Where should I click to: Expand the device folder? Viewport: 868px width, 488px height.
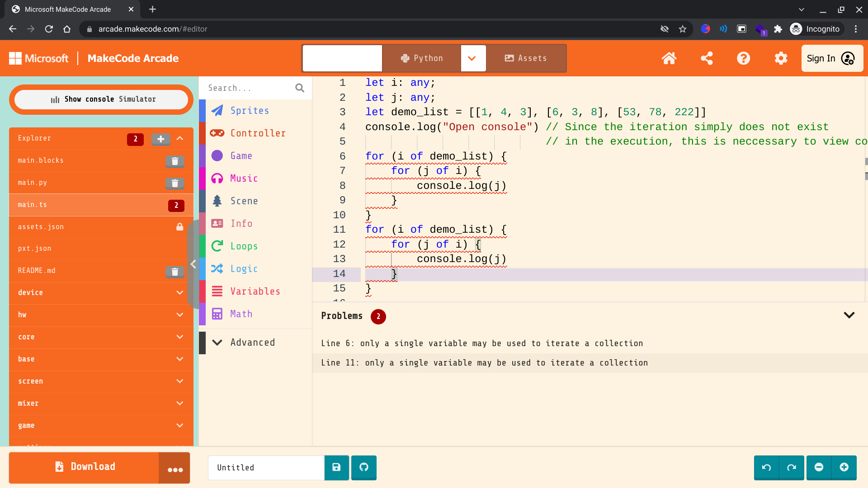click(180, 293)
